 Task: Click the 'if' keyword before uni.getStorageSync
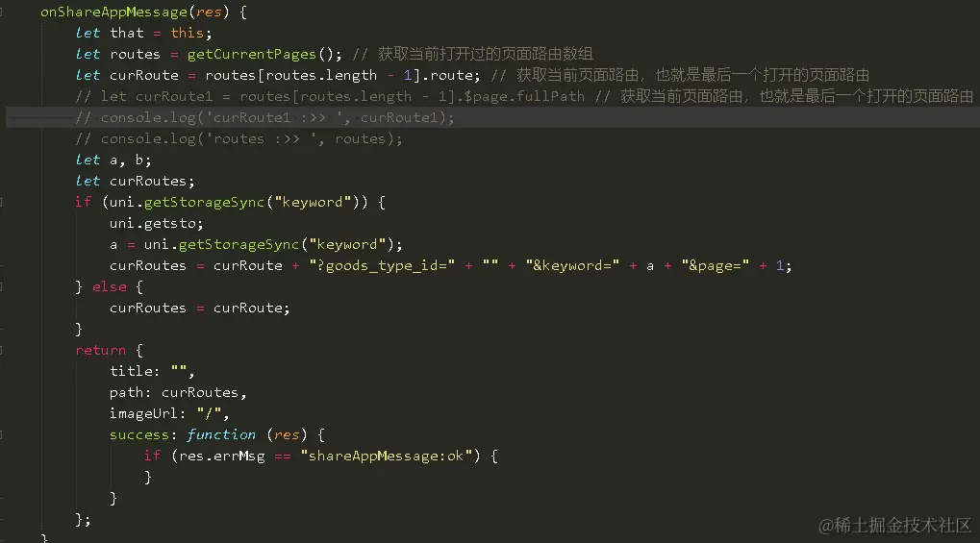click(x=83, y=203)
